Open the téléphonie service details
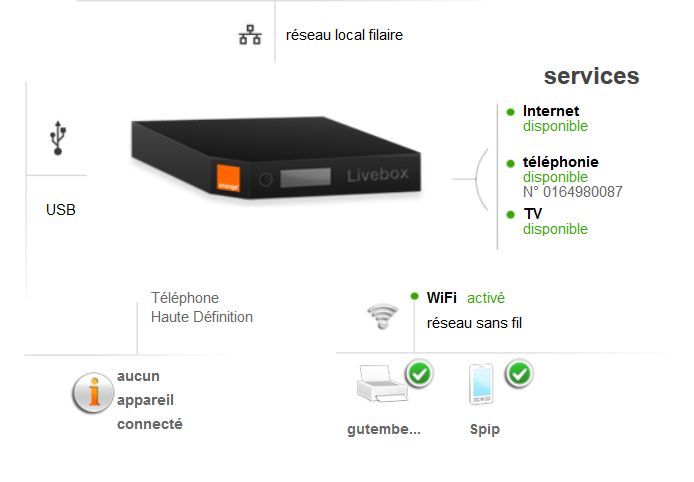The image size is (694, 482). [561, 162]
